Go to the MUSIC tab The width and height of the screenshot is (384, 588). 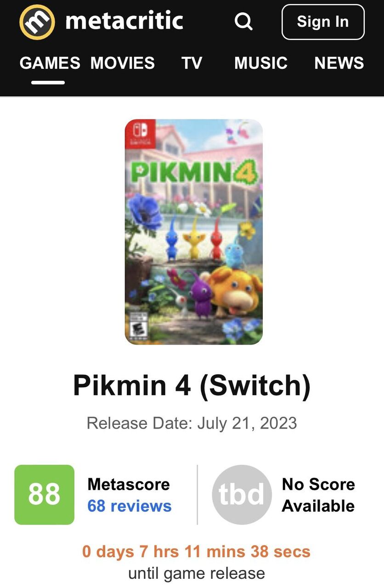point(261,63)
